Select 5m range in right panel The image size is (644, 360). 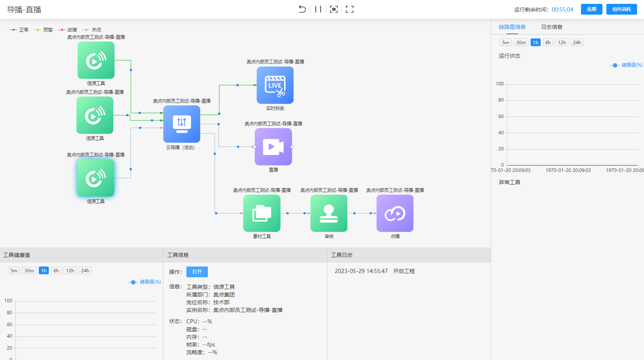[x=506, y=42]
